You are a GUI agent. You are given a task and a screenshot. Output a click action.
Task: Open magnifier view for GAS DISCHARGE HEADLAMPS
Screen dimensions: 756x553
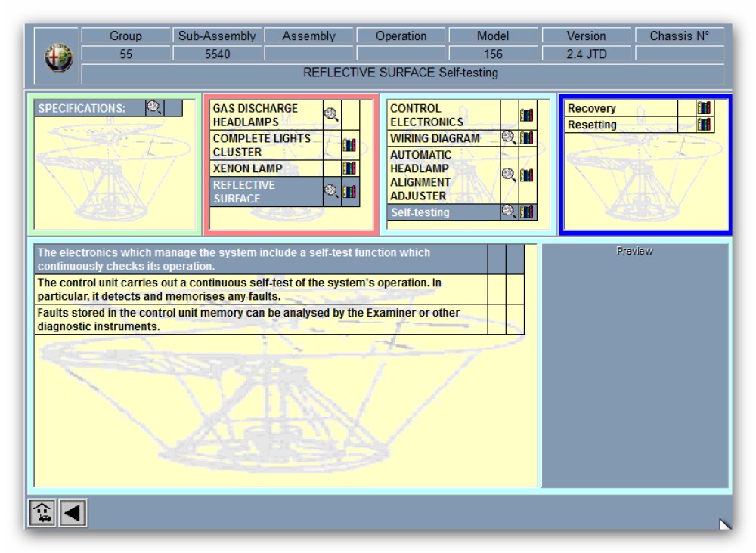[x=331, y=115]
